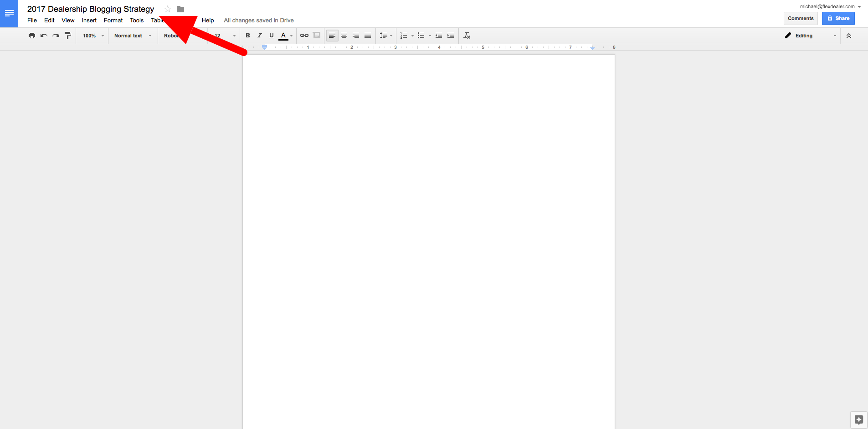868x429 pixels.
Task: Click the Increase indent icon
Action: (x=451, y=36)
